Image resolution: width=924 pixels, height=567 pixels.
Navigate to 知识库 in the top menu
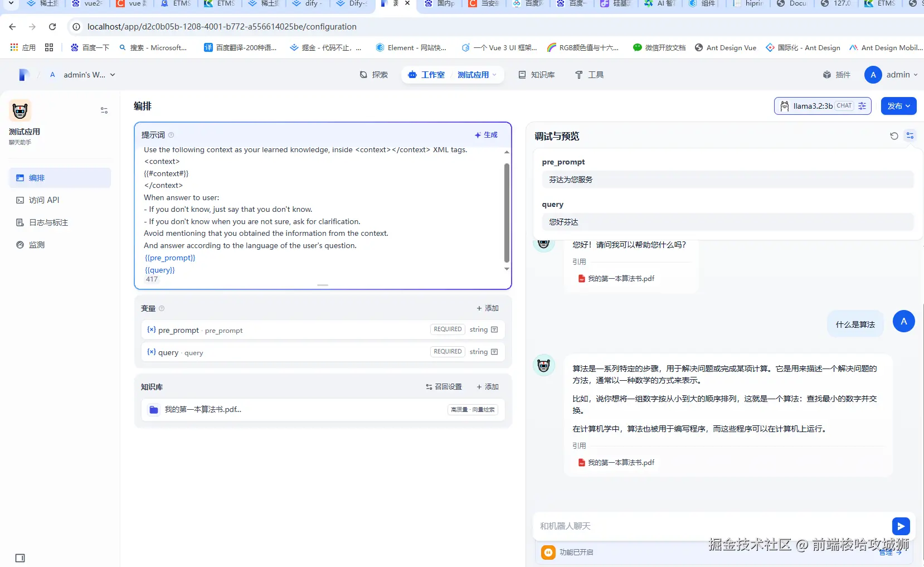[537, 75]
